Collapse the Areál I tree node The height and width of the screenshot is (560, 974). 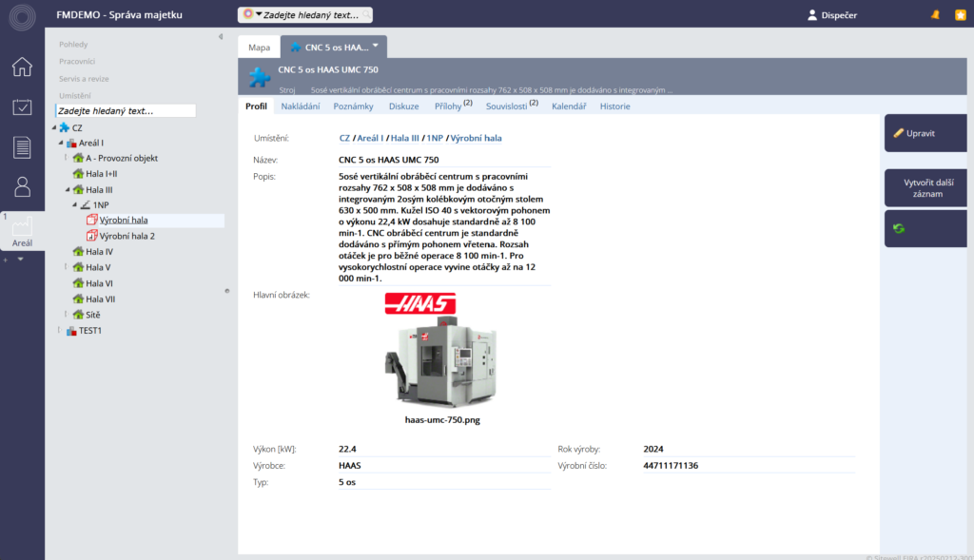[61, 143]
